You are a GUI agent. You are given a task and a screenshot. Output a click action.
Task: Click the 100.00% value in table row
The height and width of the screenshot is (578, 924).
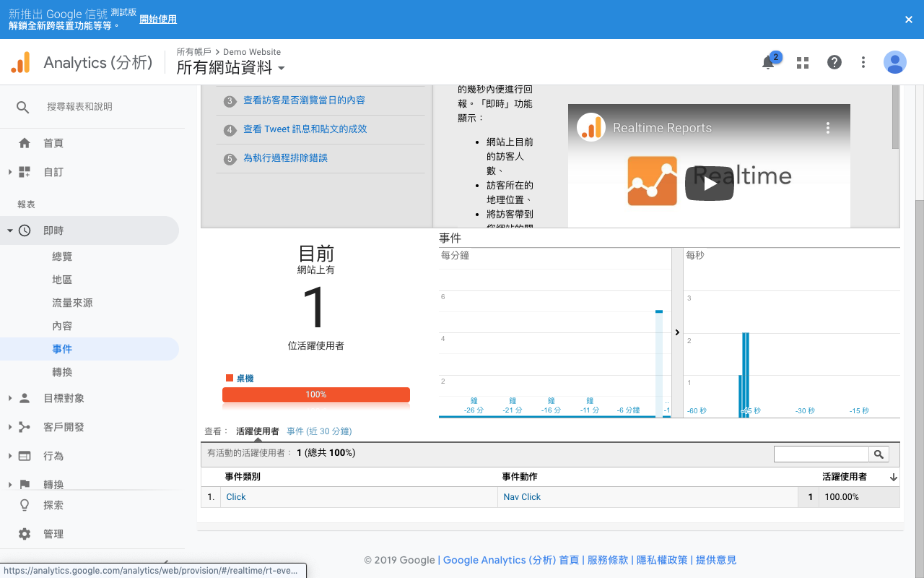pos(842,497)
